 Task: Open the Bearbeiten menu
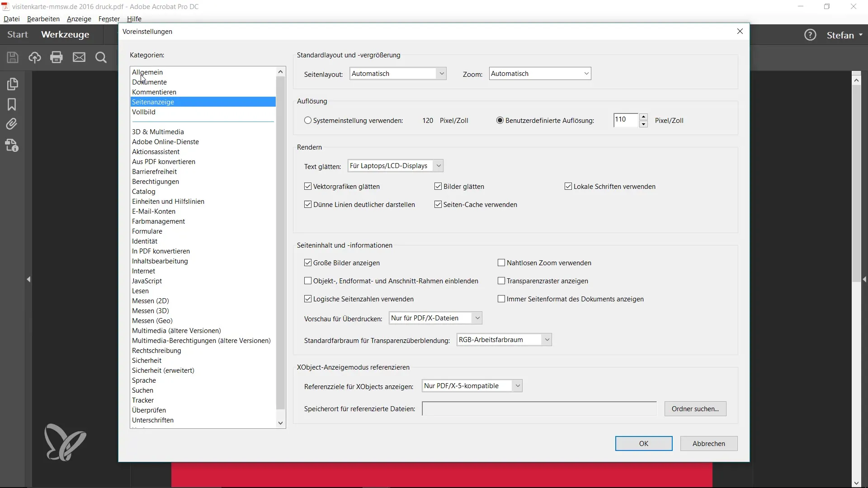[43, 19]
